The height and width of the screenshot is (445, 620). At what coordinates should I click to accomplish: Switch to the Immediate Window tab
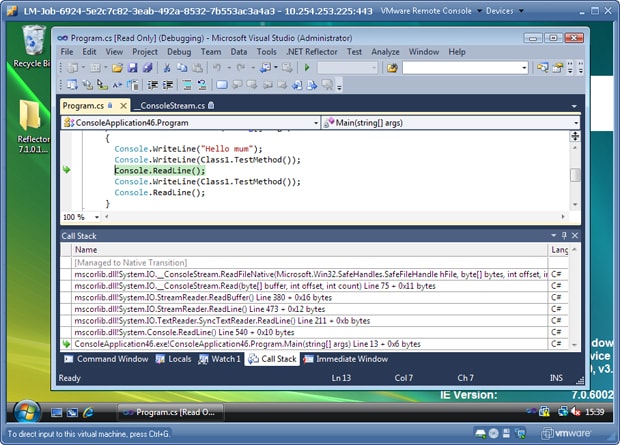coord(346,359)
